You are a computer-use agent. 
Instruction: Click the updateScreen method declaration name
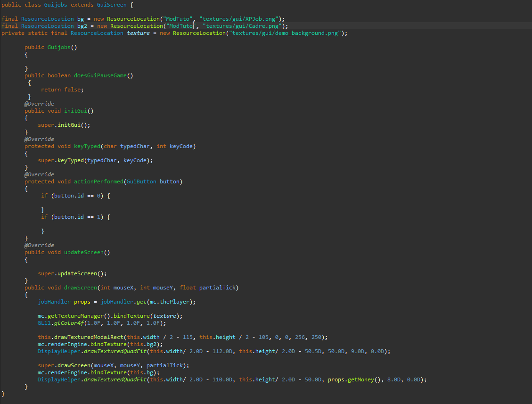point(83,252)
